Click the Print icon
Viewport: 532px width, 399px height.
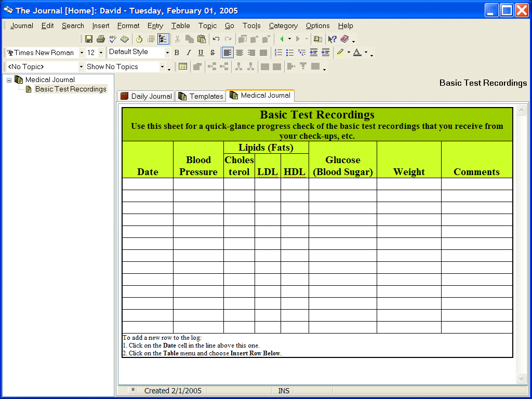(101, 39)
